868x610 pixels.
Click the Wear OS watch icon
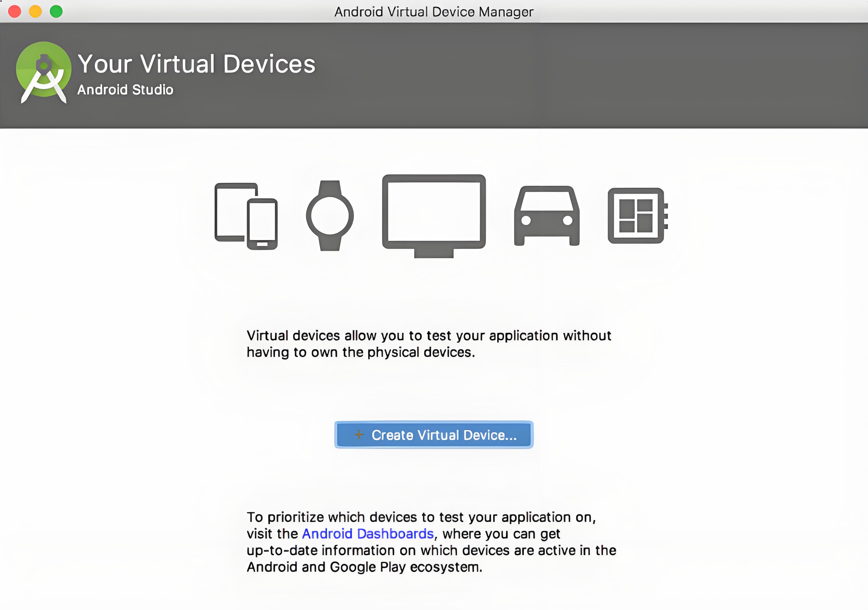pos(330,216)
